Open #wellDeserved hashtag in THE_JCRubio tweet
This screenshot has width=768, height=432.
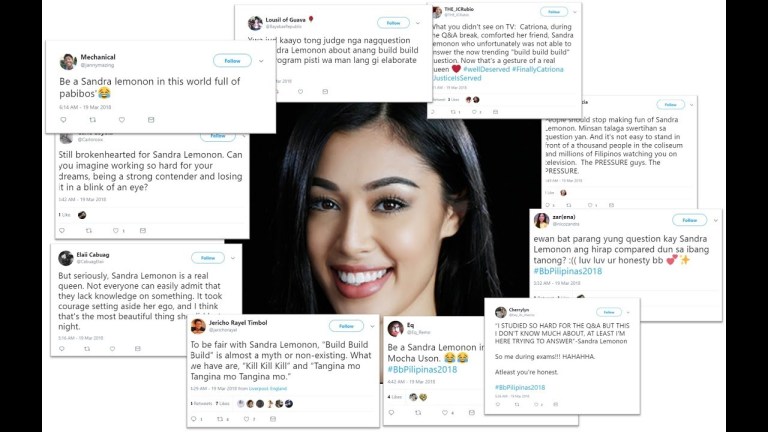(486, 70)
